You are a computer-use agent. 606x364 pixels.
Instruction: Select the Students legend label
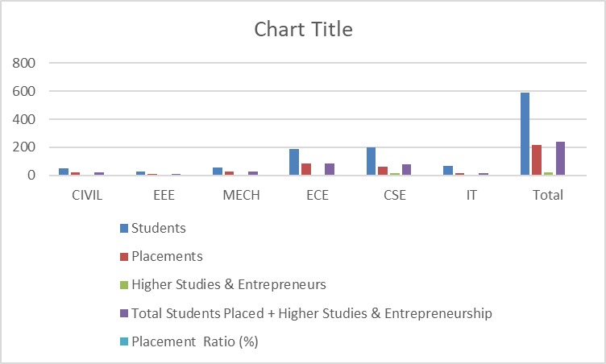(159, 228)
